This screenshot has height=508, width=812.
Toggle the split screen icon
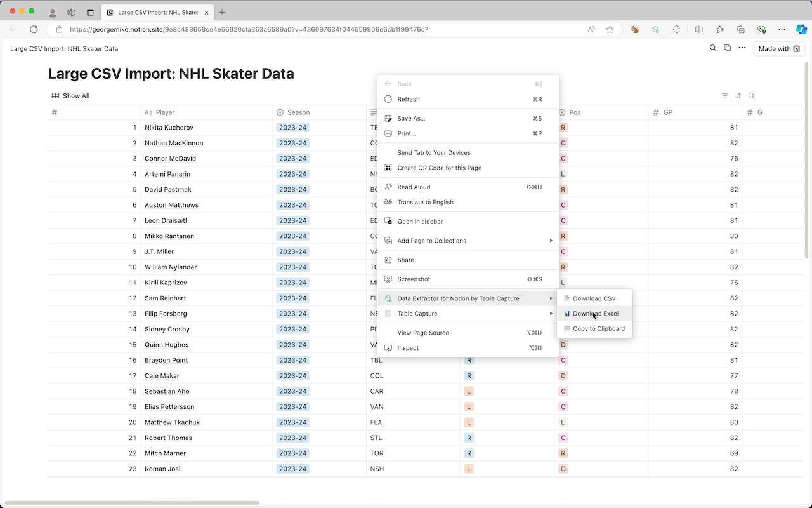click(698, 29)
